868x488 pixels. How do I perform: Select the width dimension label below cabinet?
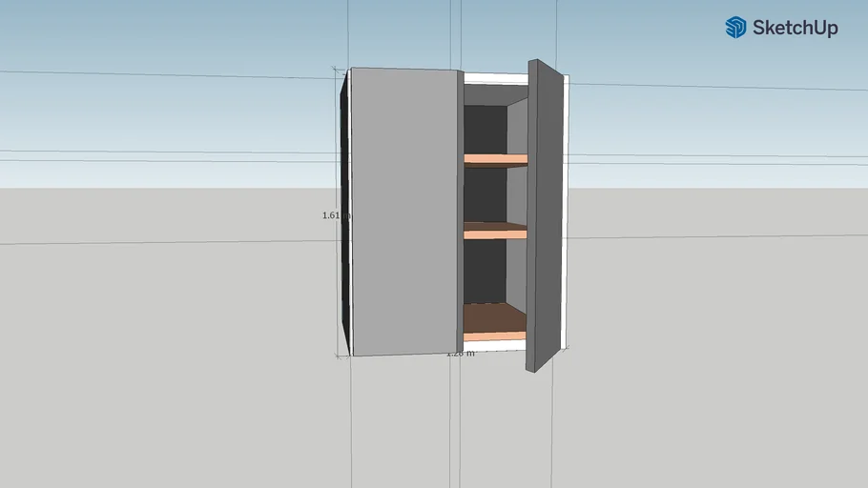click(x=460, y=354)
